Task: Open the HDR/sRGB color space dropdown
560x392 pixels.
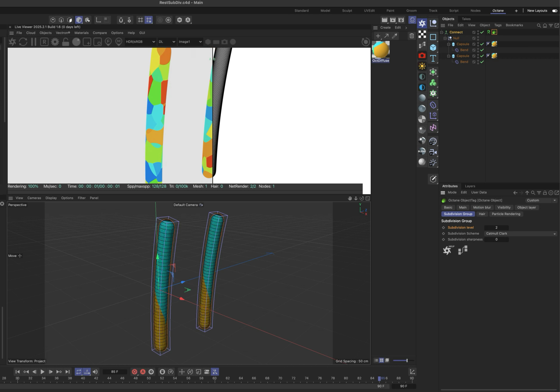Action: pyautogui.click(x=140, y=42)
